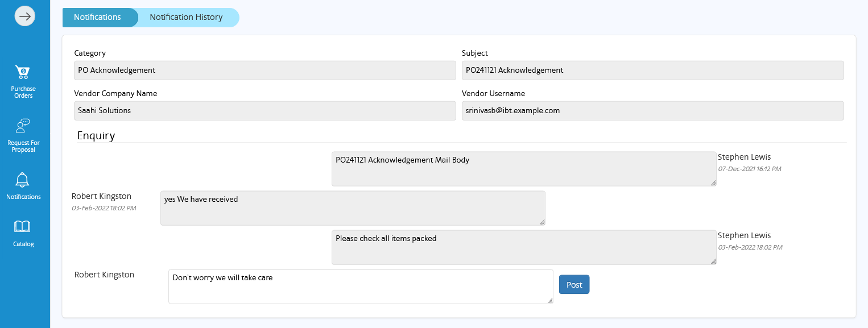Viewport: 868px width, 328px height.
Task: Click the Subject field with PO241121 Acknowledgement
Action: pos(652,70)
